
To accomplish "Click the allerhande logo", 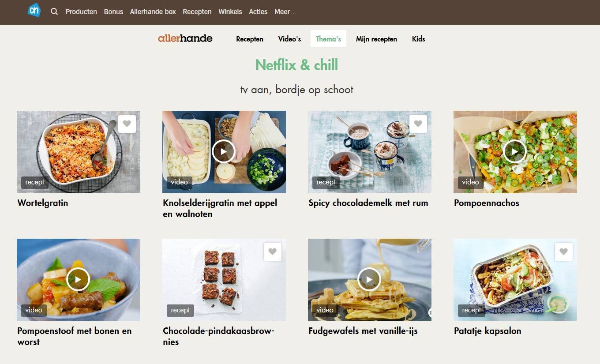I will pos(185,38).
